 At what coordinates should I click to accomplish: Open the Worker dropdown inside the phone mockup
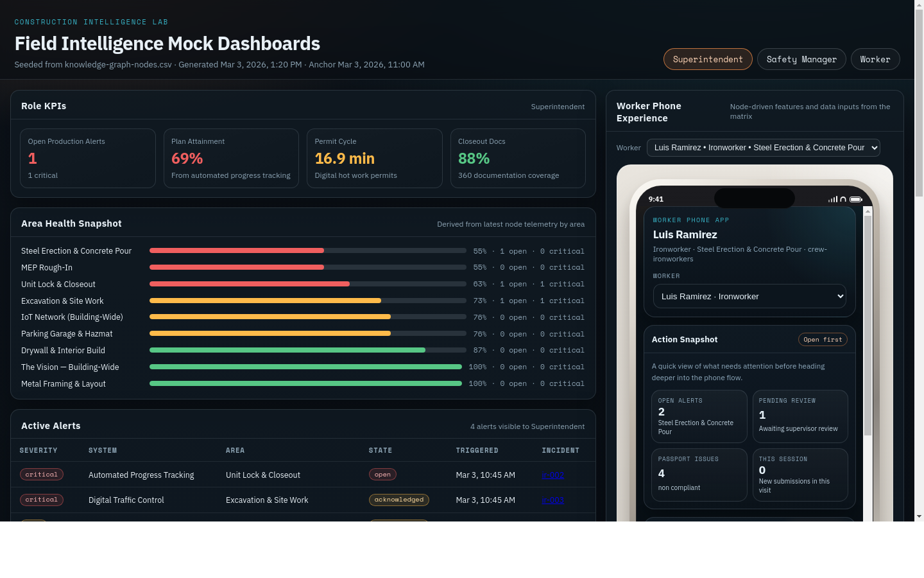(x=749, y=296)
